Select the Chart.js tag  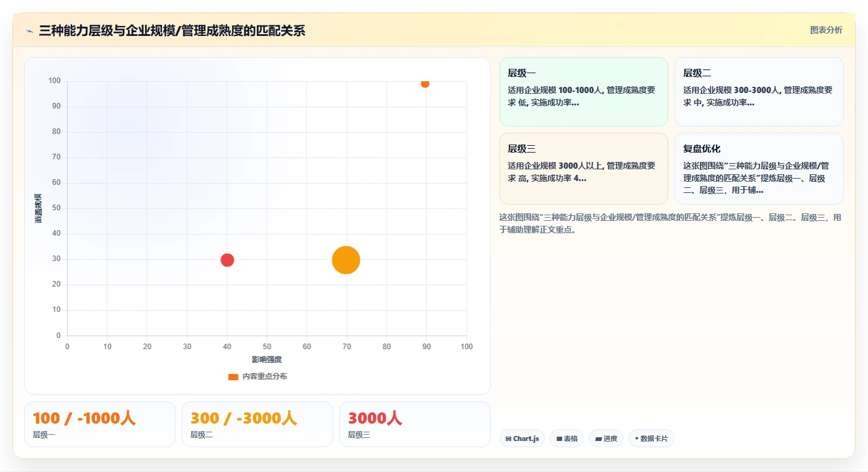(522, 439)
